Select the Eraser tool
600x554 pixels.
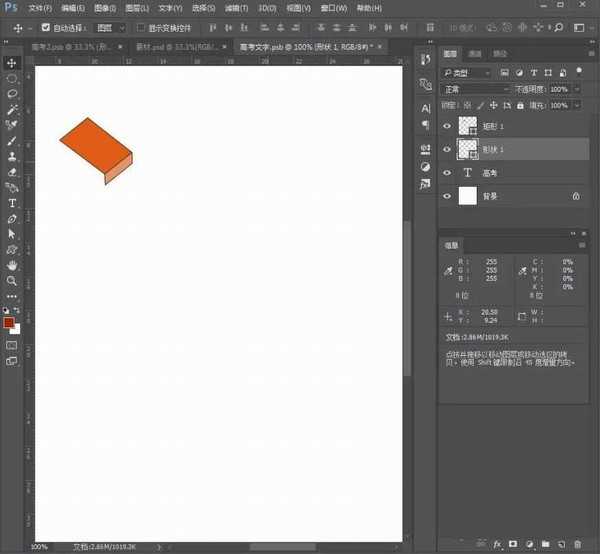coord(12,172)
